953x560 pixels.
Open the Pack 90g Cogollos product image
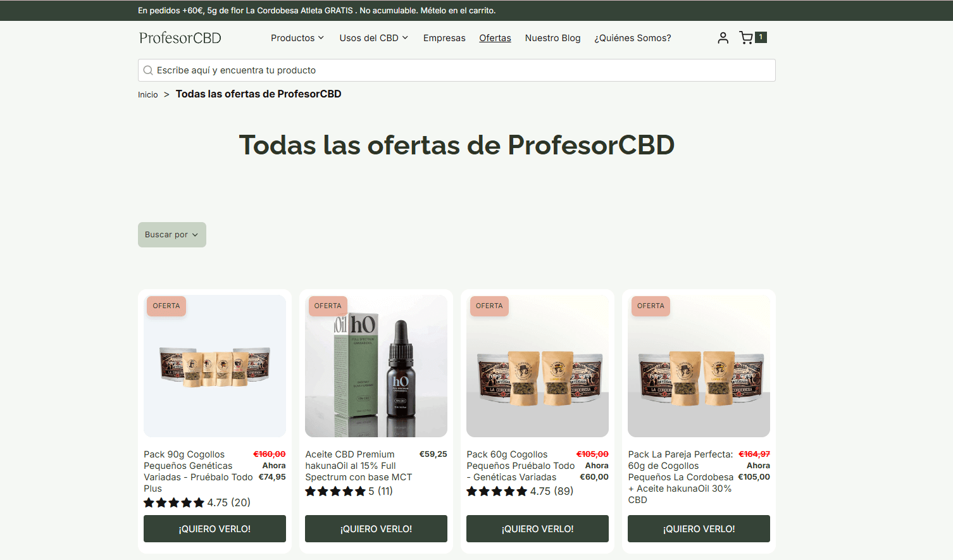pyautogui.click(x=215, y=366)
